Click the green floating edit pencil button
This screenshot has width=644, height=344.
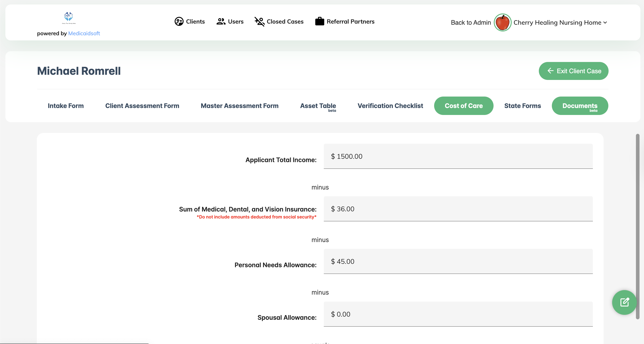coord(624,302)
